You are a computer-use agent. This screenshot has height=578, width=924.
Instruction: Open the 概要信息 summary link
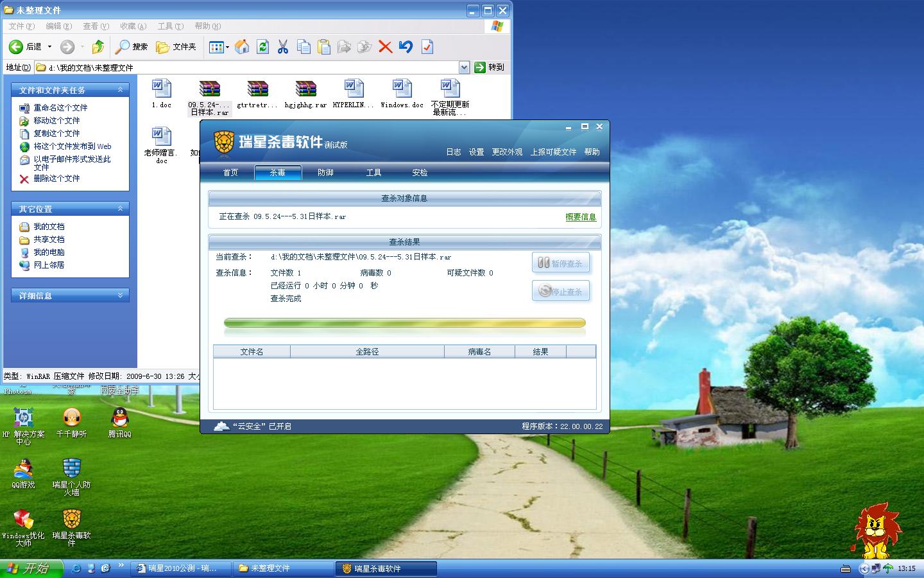point(581,217)
